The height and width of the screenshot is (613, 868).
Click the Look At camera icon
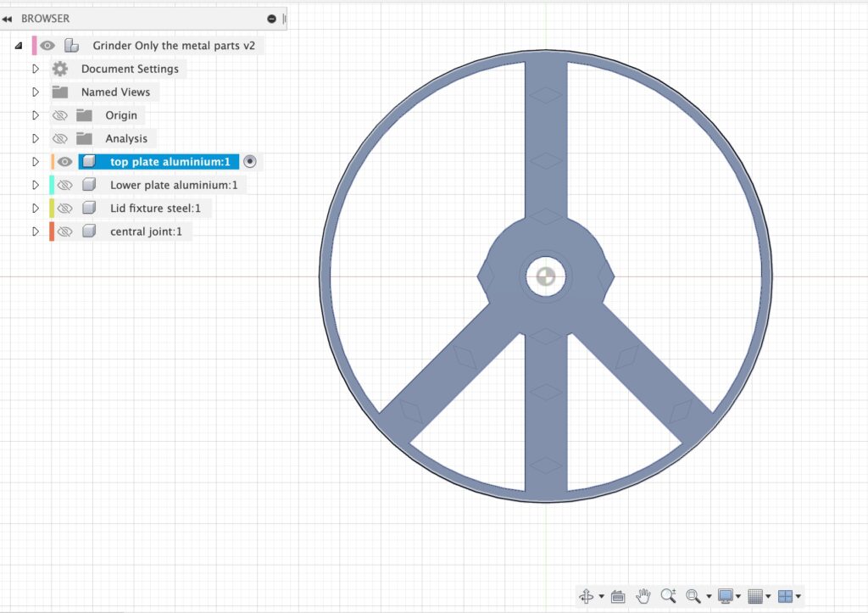point(618,596)
